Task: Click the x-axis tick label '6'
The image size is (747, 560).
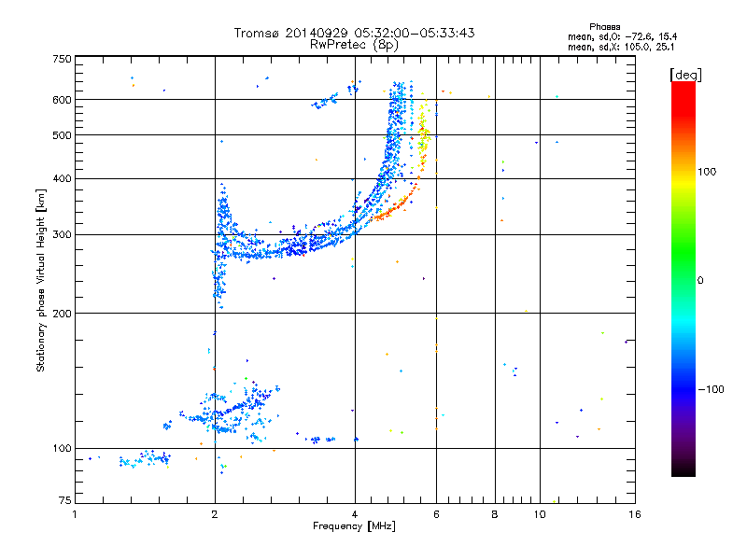Action: pos(436,514)
